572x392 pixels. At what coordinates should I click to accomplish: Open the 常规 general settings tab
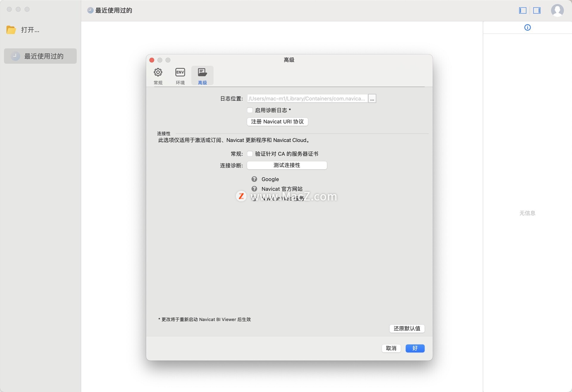tap(158, 76)
